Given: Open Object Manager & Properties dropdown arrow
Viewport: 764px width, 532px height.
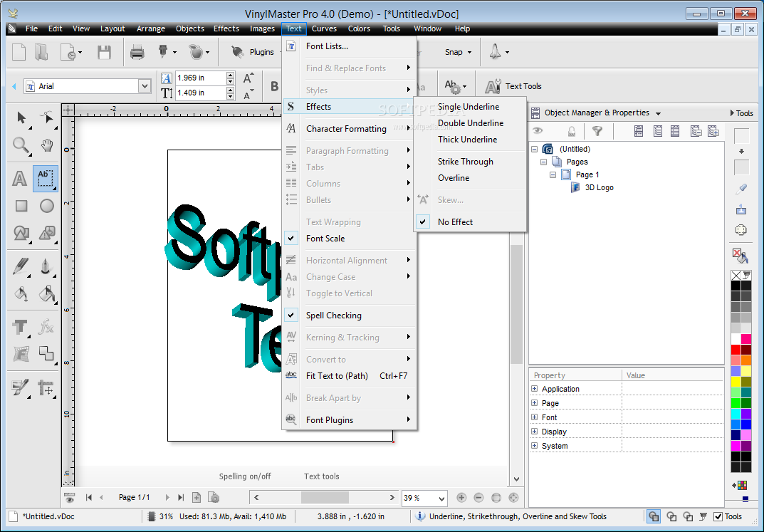Looking at the screenshot, I should tap(658, 113).
